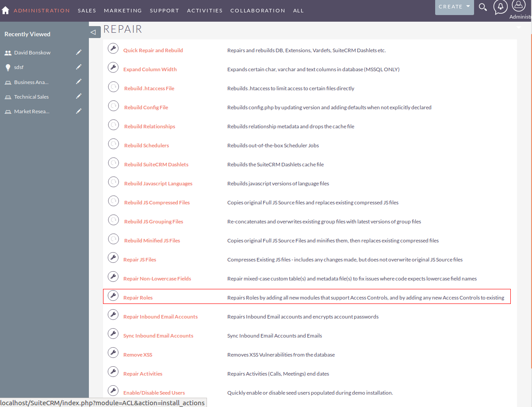This screenshot has width=532, height=407.
Task: Open notifications bell icon
Action: tap(501, 7)
